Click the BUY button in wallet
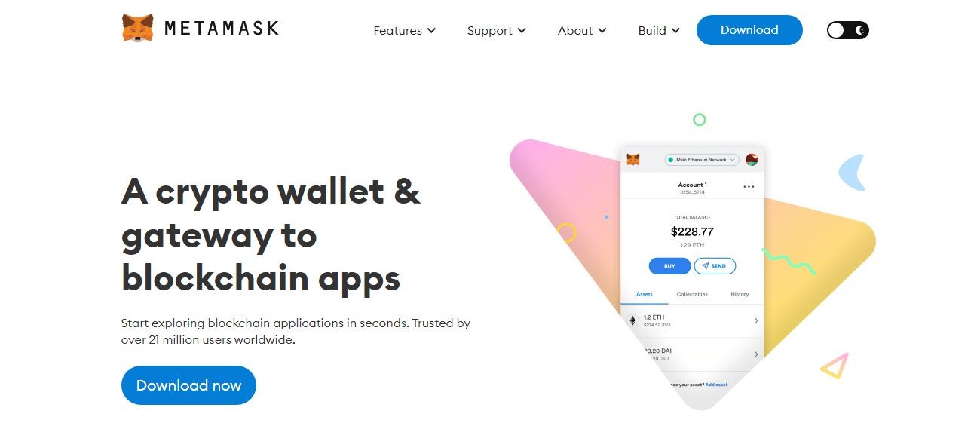The image size is (980, 432). pos(669,266)
